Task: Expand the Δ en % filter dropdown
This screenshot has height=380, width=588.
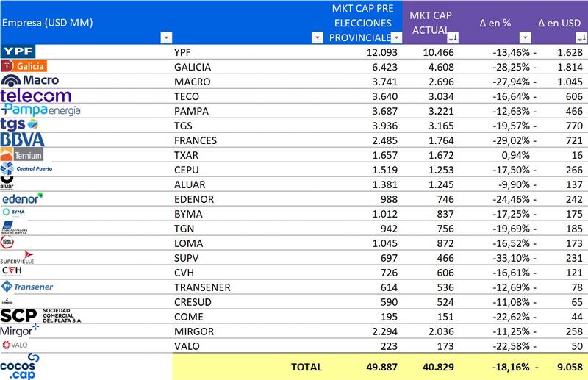Action: coord(525,37)
